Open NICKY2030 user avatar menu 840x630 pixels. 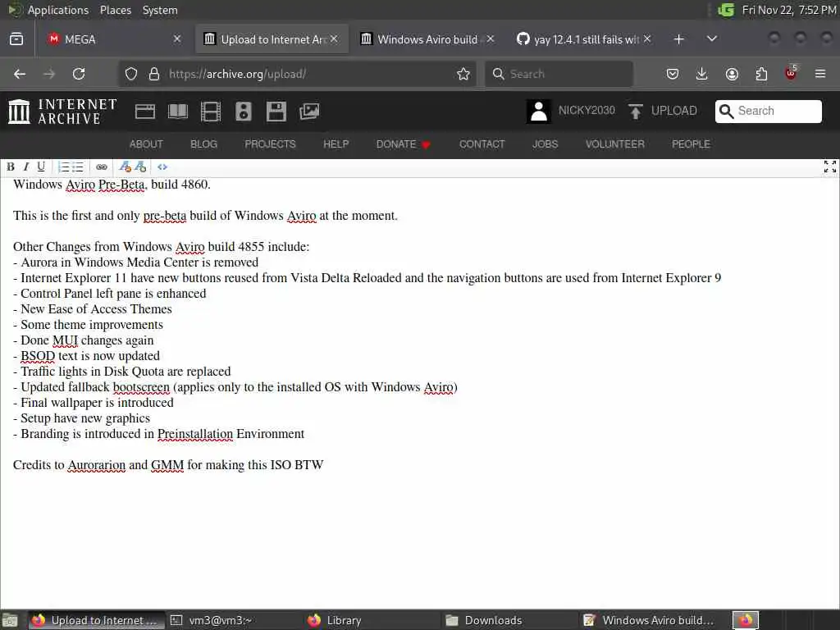(571, 112)
